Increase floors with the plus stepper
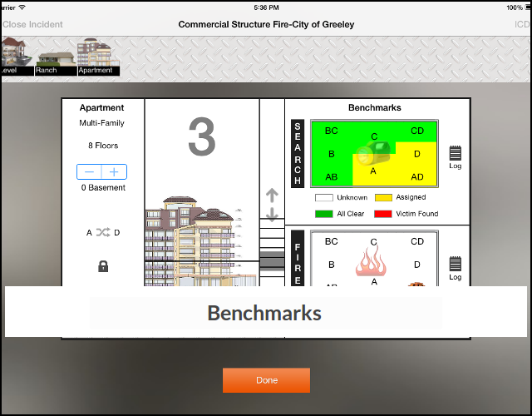Image resolution: width=532 pixels, height=416 pixels. [114, 172]
